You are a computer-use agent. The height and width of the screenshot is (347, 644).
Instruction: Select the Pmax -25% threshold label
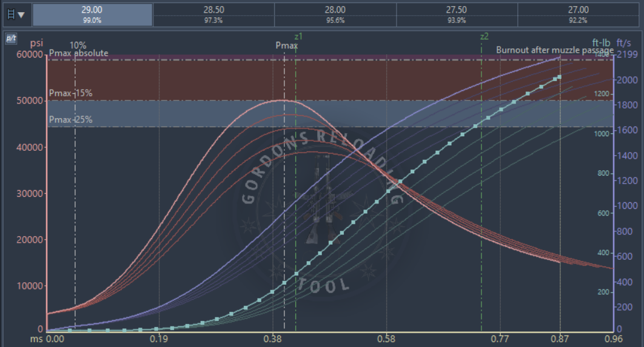(x=70, y=120)
